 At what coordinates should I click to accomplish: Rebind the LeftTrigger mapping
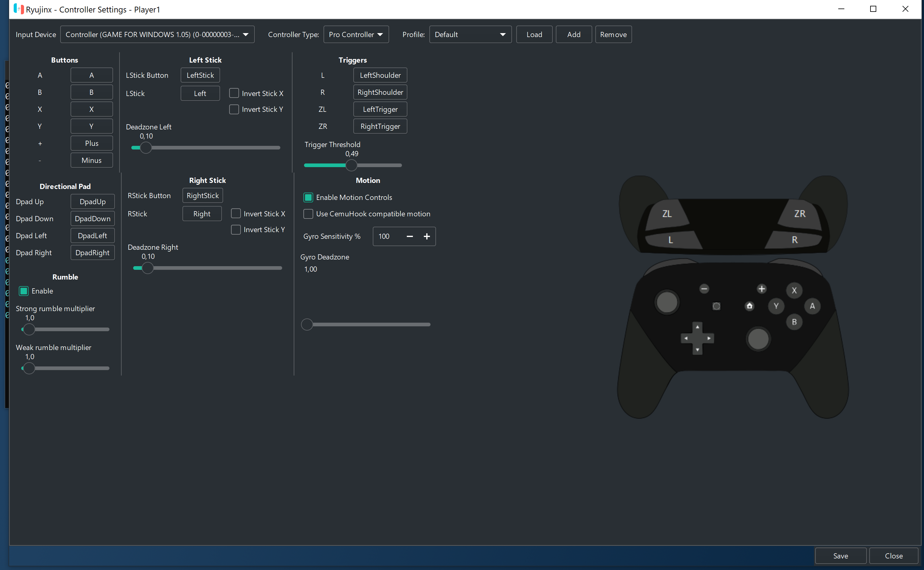tap(380, 109)
